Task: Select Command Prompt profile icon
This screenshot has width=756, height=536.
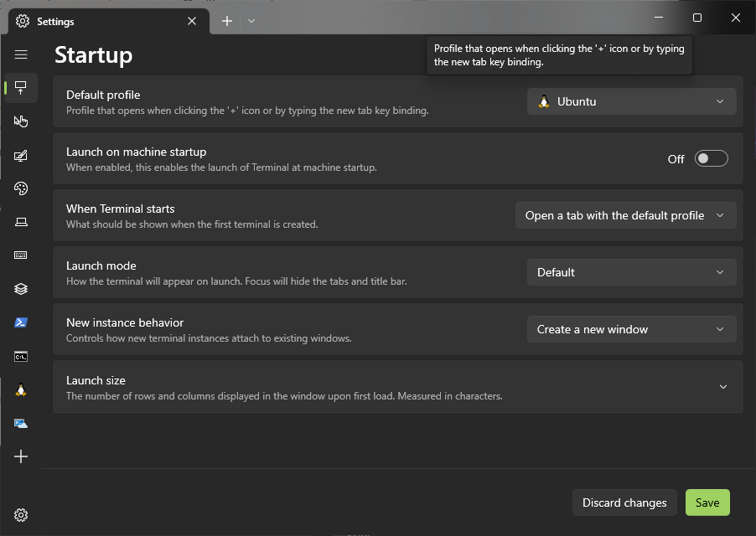Action: [x=21, y=356]
